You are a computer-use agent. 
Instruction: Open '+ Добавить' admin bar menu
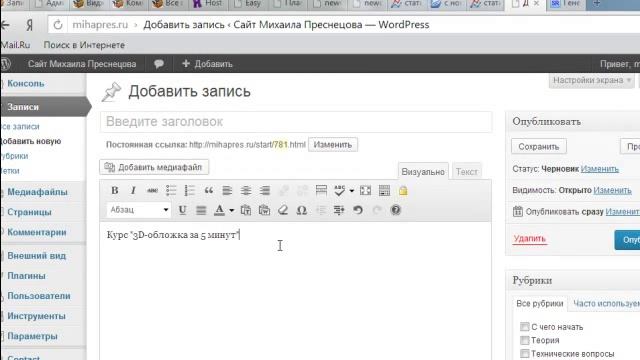click(207, 64)
